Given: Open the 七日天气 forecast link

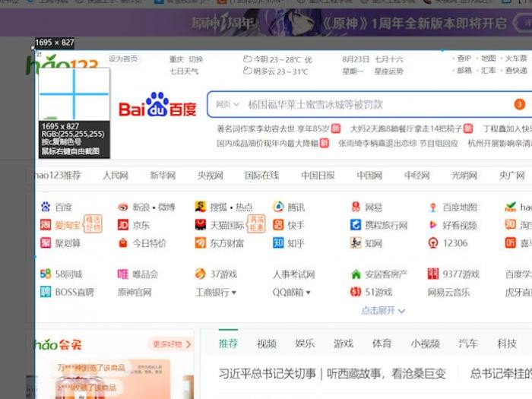Looking at the screenshot, I should pyautogui.click(x=184, y=71).
